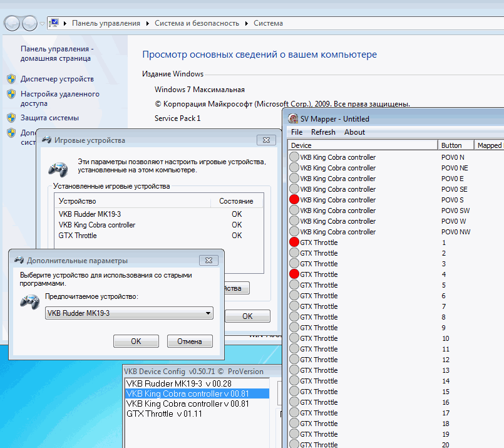The image size is (504, 448).
Task: Click the Mapped column header
Action: (489, 145)
